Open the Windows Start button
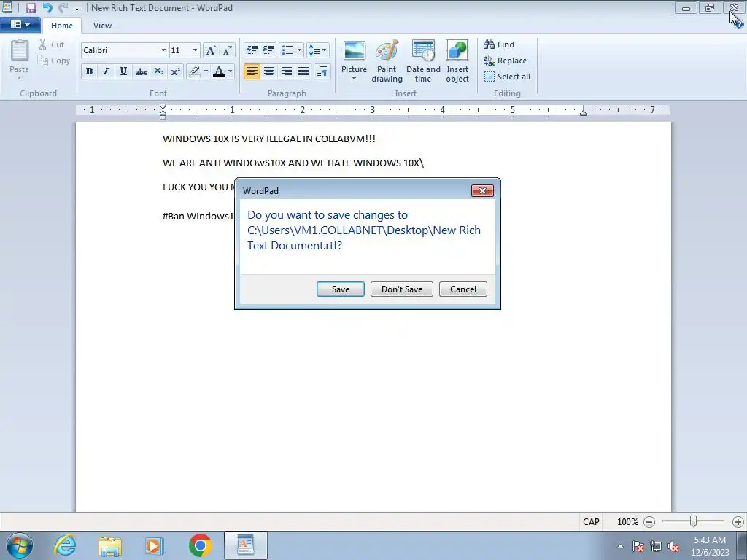The width and height of the screenshot is (747, 560). pyautogui.click(x=20, y=545)
